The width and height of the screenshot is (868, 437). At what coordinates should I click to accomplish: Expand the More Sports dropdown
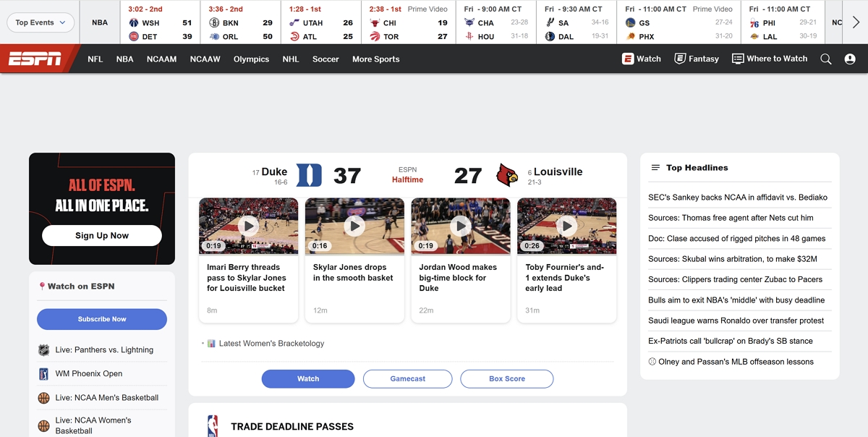click(375, 59)
